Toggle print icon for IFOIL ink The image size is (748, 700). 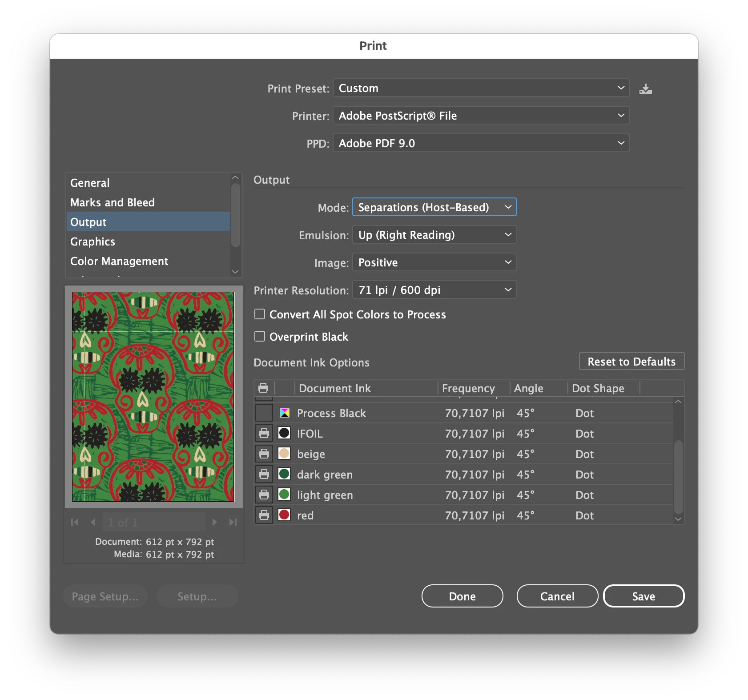tap(264, 433)
